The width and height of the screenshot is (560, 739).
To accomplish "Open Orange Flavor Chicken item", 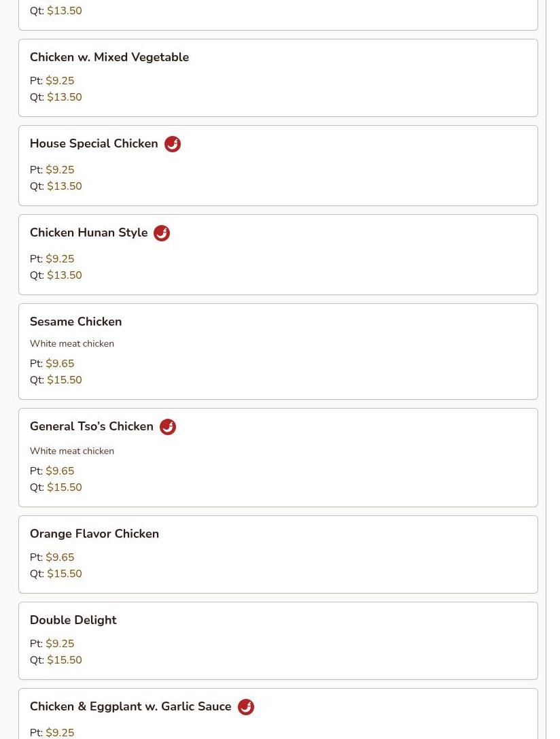I will coord(94,534).
